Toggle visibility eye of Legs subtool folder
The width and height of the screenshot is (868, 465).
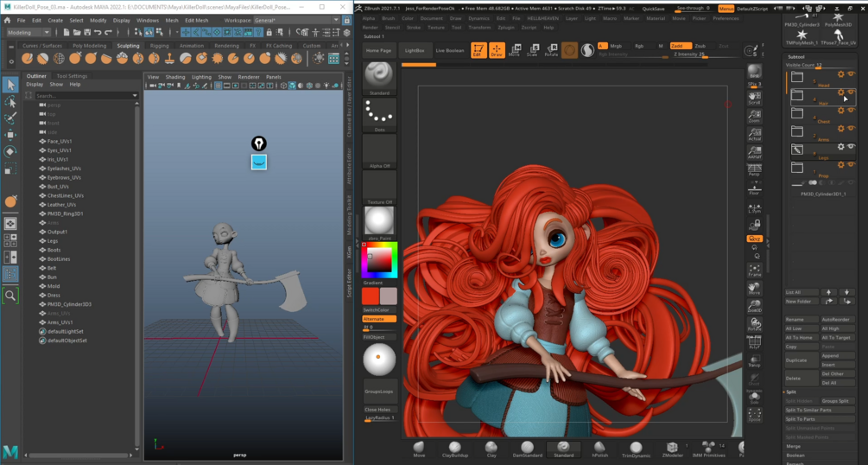click(x=852, y=146)
